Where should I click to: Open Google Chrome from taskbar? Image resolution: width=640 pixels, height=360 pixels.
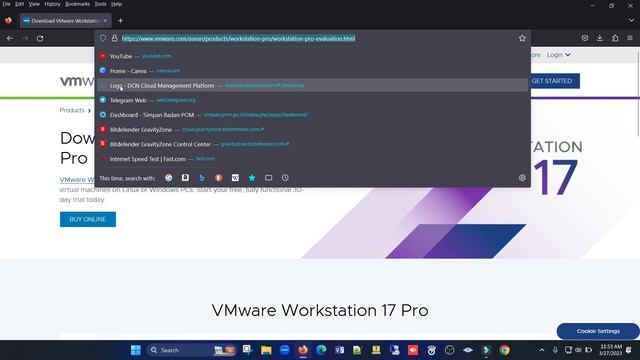pyautogui.click(x=504, y=350)
